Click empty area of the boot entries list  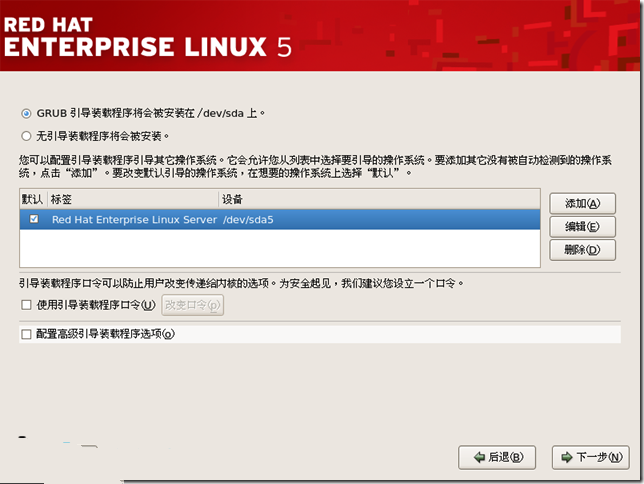[x=280, y=248]
